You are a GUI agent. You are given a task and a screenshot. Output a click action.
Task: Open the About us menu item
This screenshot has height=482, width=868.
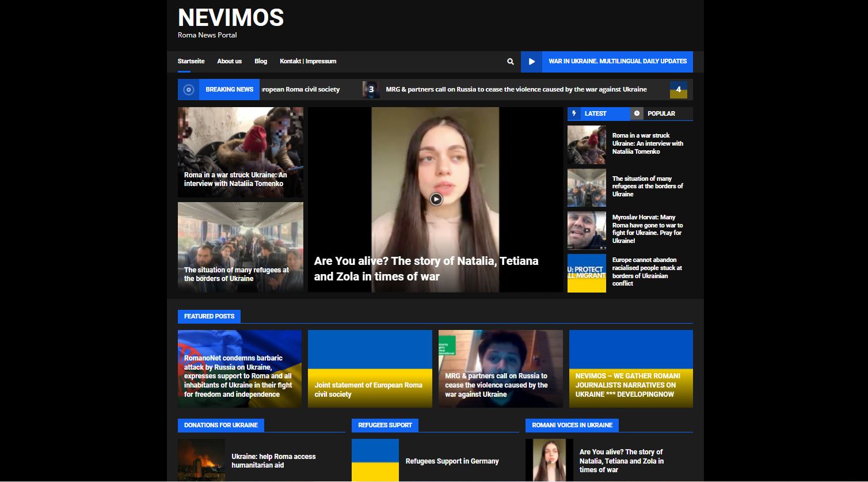tap(229, 61)
